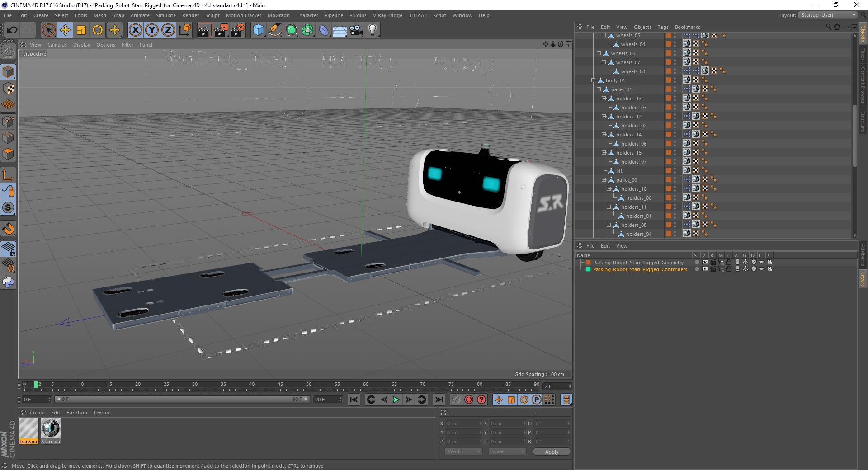
Task: Open viewport Cameras menu
Action: click(57, 45)
